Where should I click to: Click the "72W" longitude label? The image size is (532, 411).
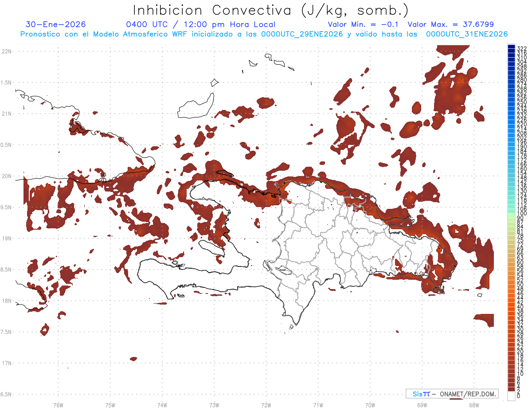pos(266,404)
